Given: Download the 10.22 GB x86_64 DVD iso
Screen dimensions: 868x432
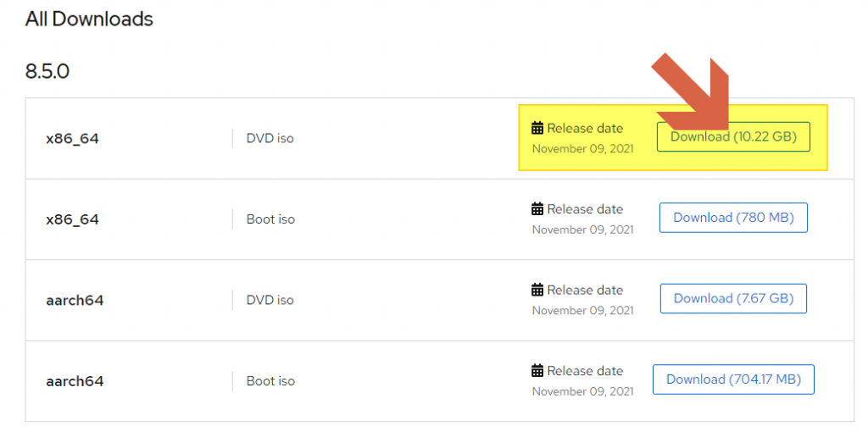Looking at the screenshot, I should [x=733, y=136].
